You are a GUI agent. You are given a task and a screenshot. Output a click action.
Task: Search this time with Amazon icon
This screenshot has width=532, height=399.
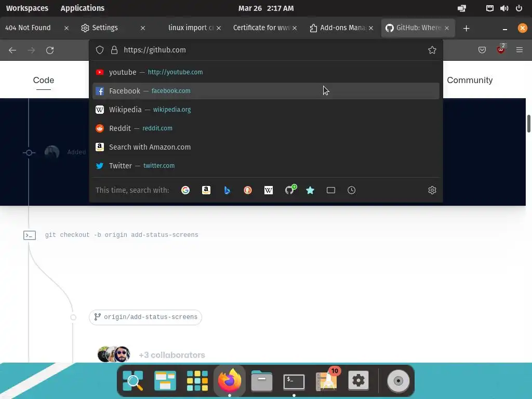click(206, 190)
